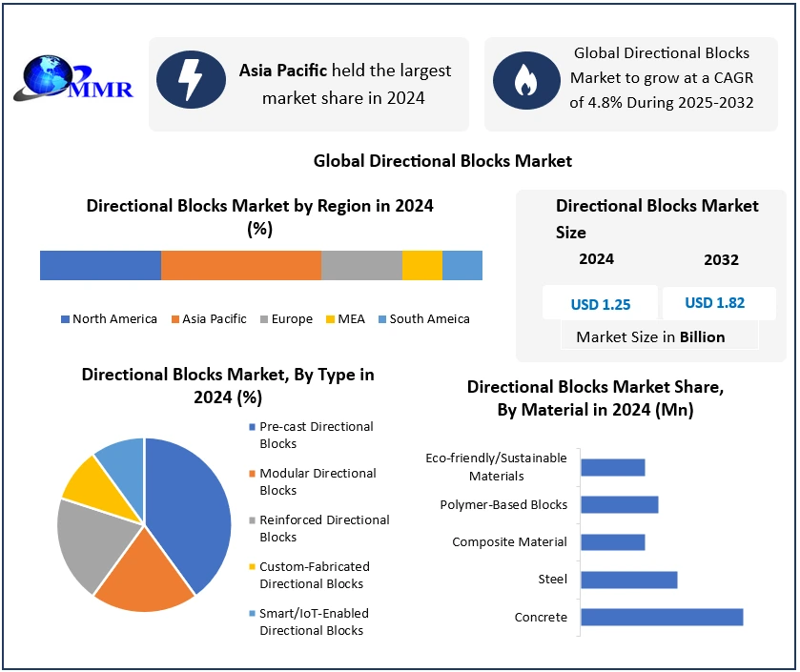
Task: Click the Global Directional Blocks Market title
Action: coord(442,161)
